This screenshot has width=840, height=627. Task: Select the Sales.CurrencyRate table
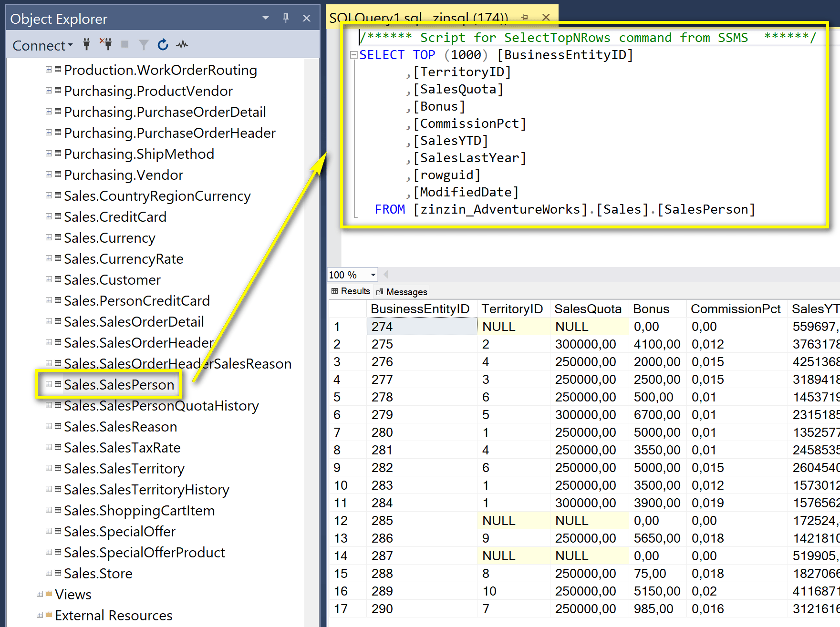coord(124,259)
